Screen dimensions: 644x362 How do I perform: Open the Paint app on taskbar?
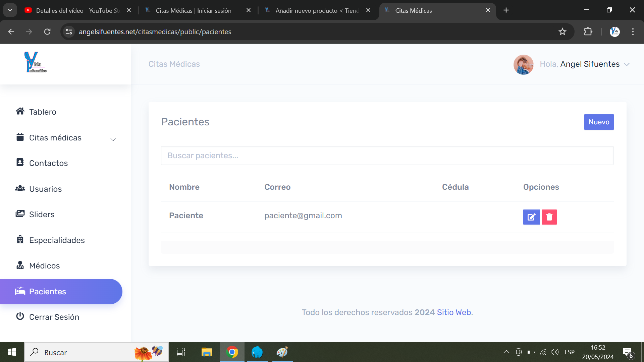point(282,352)
